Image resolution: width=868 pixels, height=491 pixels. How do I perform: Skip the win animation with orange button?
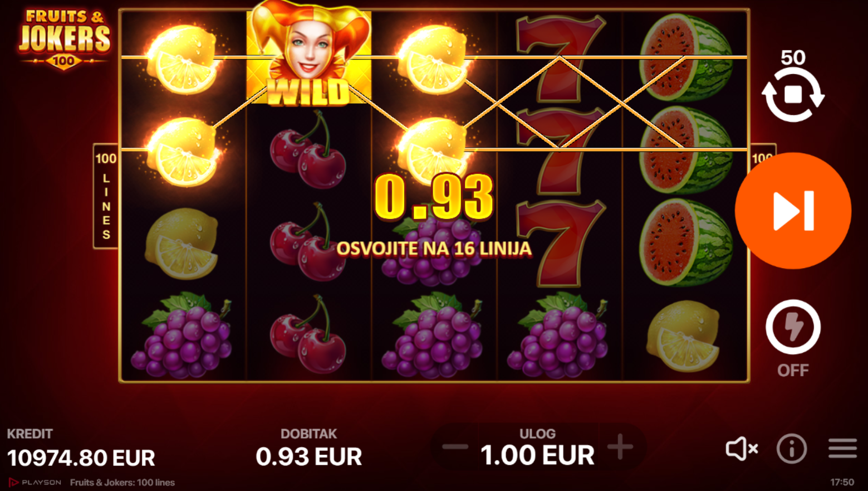tap(793, 211)
